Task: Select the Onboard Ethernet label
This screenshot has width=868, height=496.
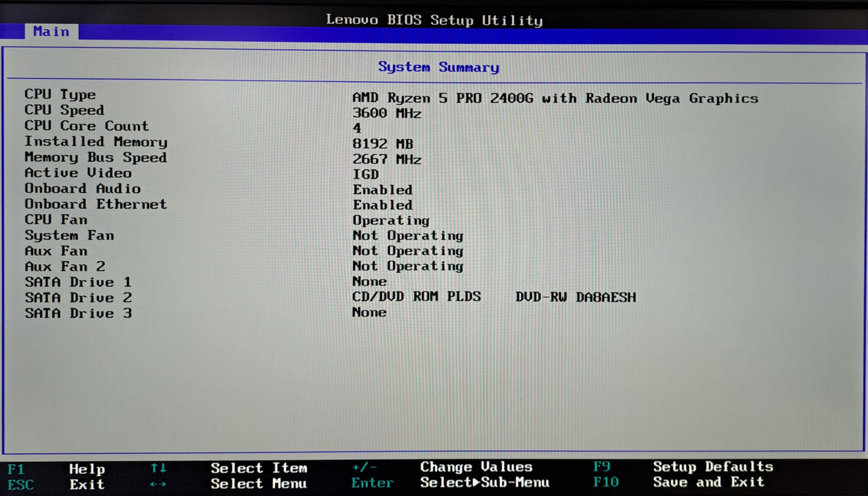Action: coord(96,204)
